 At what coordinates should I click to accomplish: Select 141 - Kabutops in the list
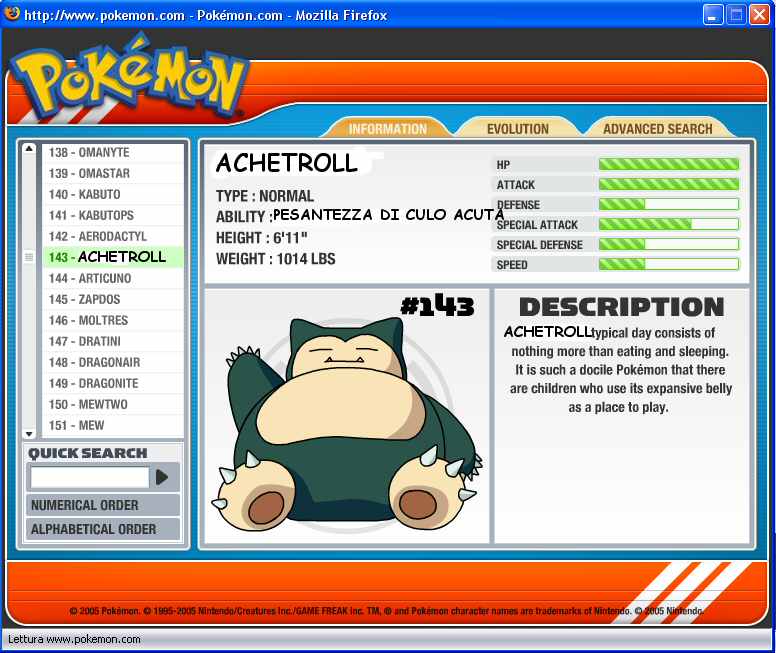pyautogui.click(x=113, y=215)
